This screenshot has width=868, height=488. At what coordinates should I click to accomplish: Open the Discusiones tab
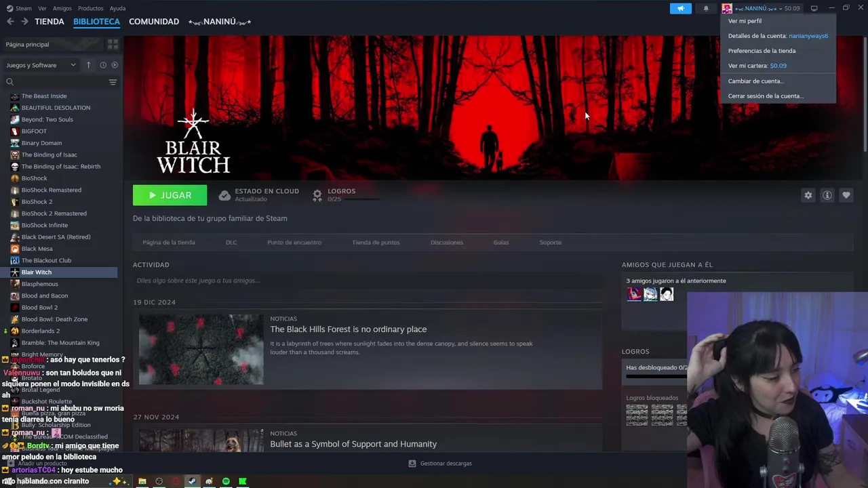pyautogui.click(x=447, y=242)
